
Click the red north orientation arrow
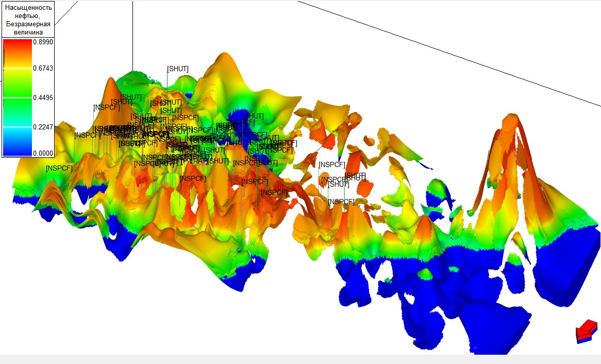[586, 329]
